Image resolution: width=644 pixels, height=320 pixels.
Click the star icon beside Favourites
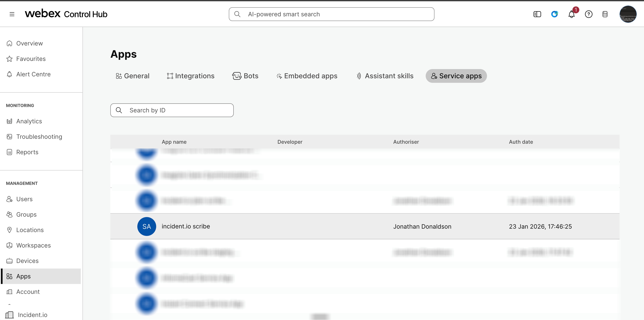tap(9, 59)
